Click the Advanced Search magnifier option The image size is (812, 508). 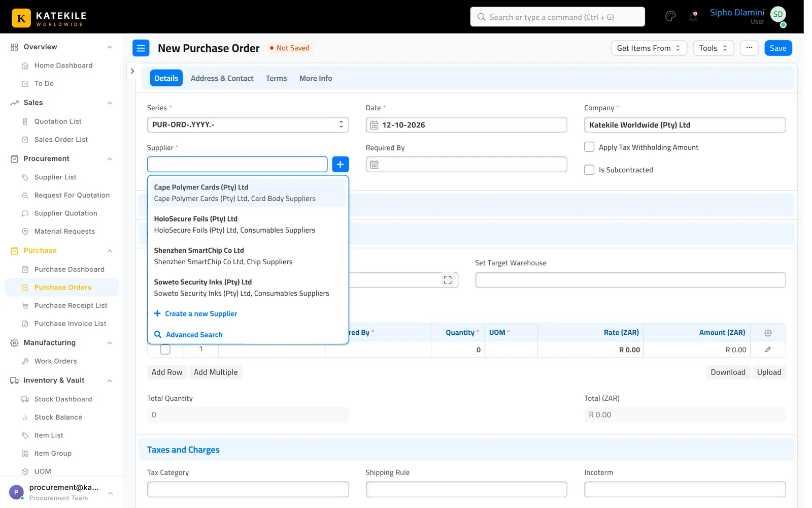(x=189, y=335)
